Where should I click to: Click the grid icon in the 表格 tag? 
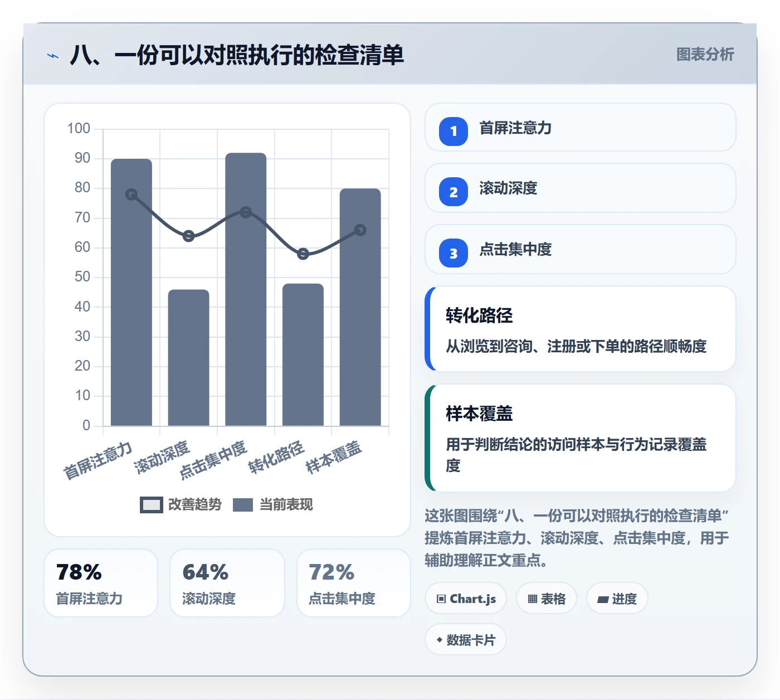[533, 599]
